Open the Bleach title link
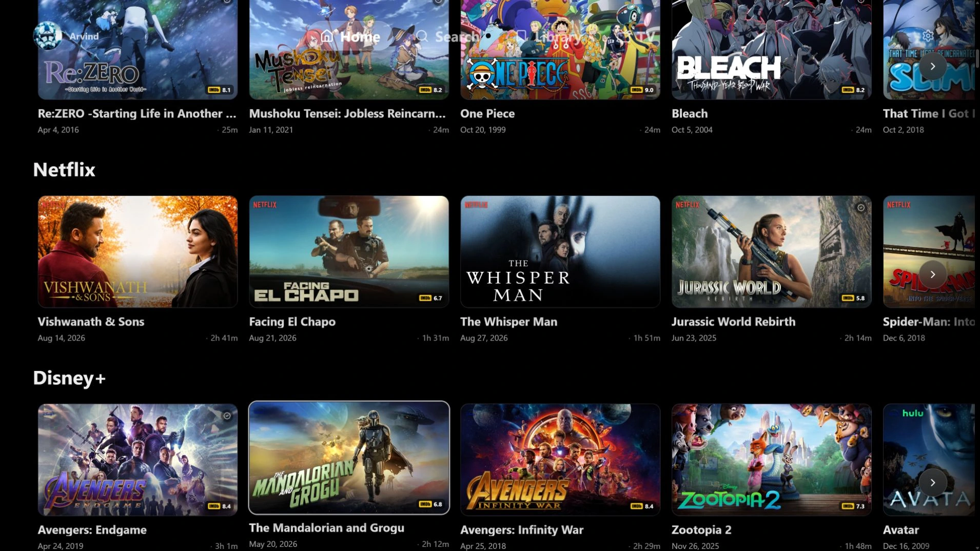The image size is (980, 551). coord(690,114)
